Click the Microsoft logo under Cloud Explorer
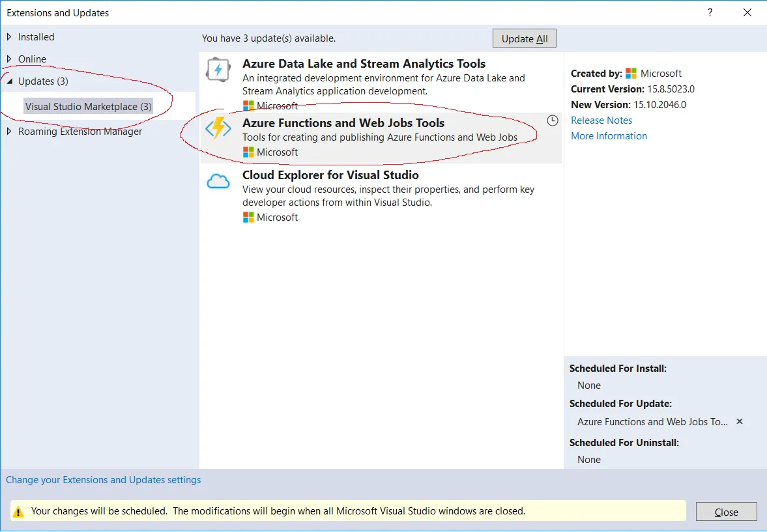The image size is (767, 532). tap(248, 217)
